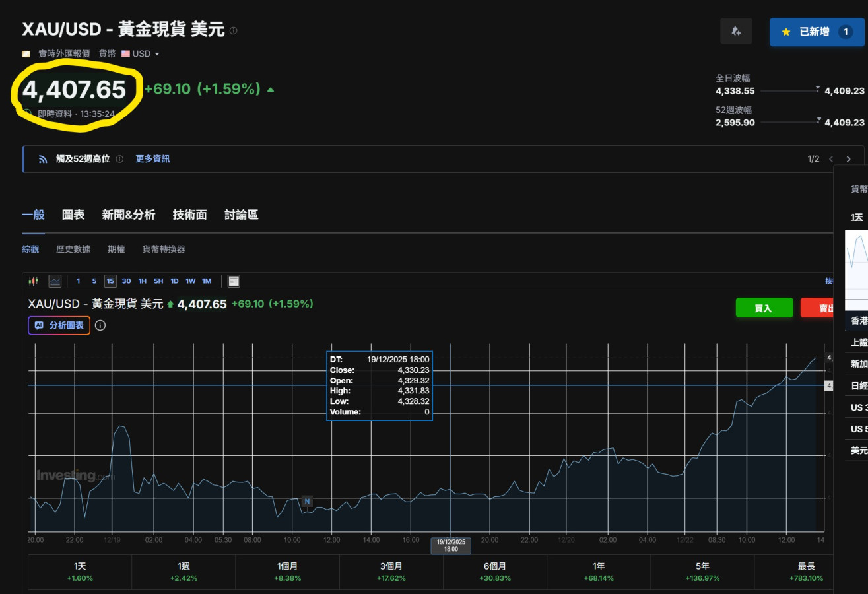Select the 15 minute chart interval
The width and height of the screenshot is (868, 594).
[110, 281]
